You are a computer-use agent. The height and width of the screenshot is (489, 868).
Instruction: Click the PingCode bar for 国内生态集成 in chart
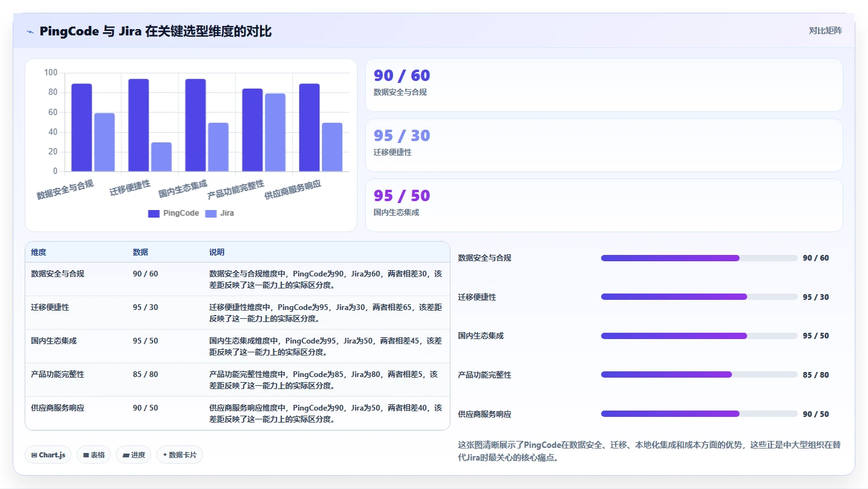(x=195, y=125)
